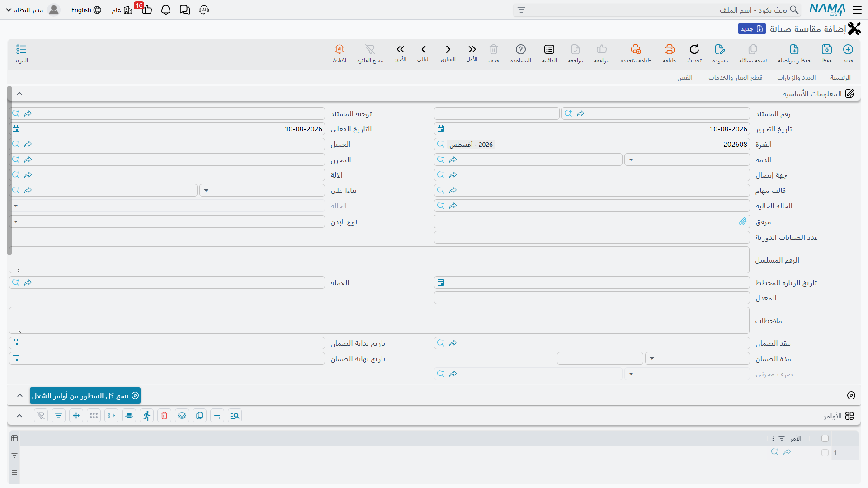
Task: Click the notifications bell icon
Action: point(166,10)
